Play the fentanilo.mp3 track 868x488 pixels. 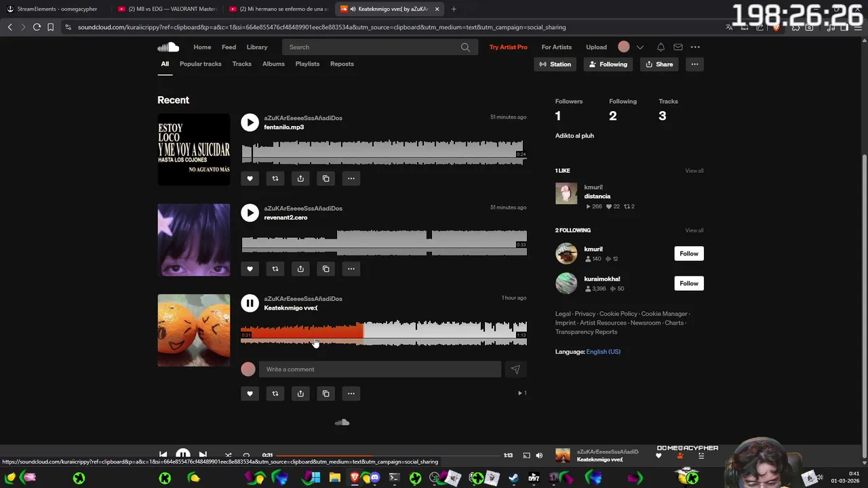click(250, 122)
